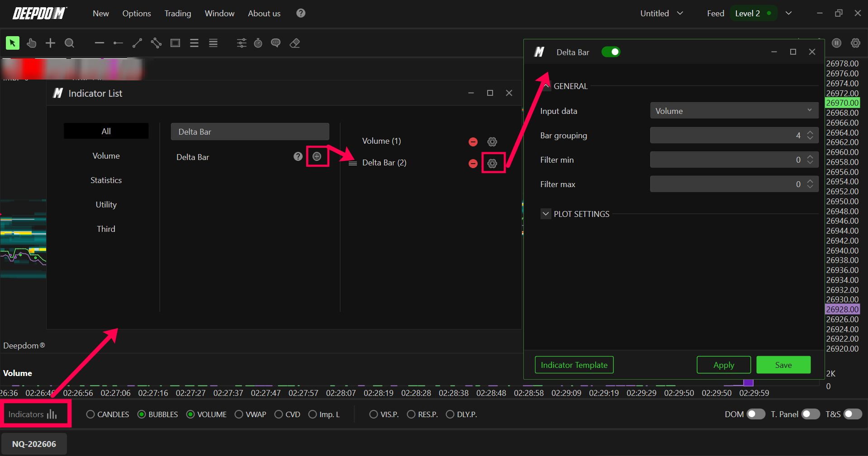
Task: Pause the chart with the pause icon
Action: click(837, 43)
